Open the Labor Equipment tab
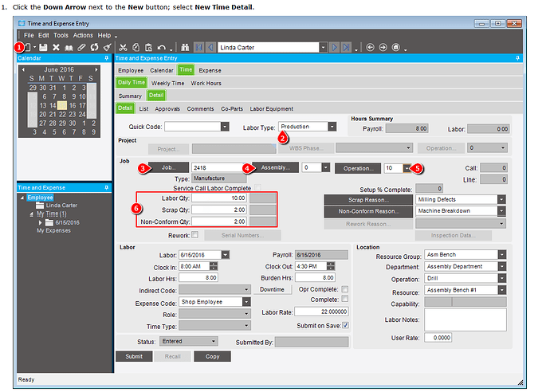The width and height of the screenshot is (550, 392). (x=272, y=109)
